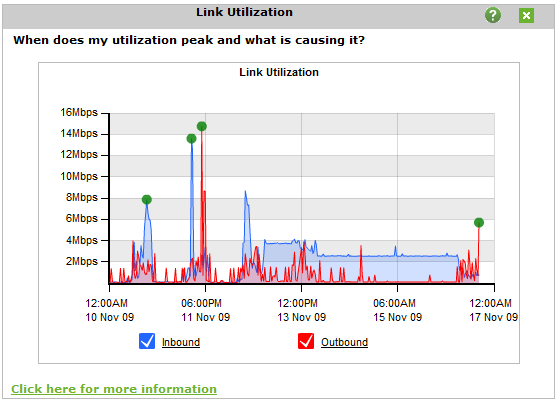Click the 12:00AM 17 Nov 09 axis label
The image size is (559, 401).
coord(493,310)
